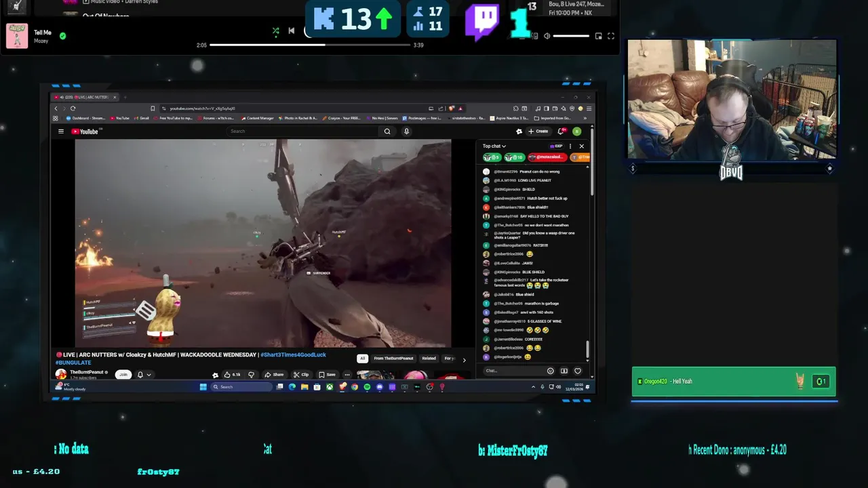Toggle shuffle in the music player

(275, 30)
